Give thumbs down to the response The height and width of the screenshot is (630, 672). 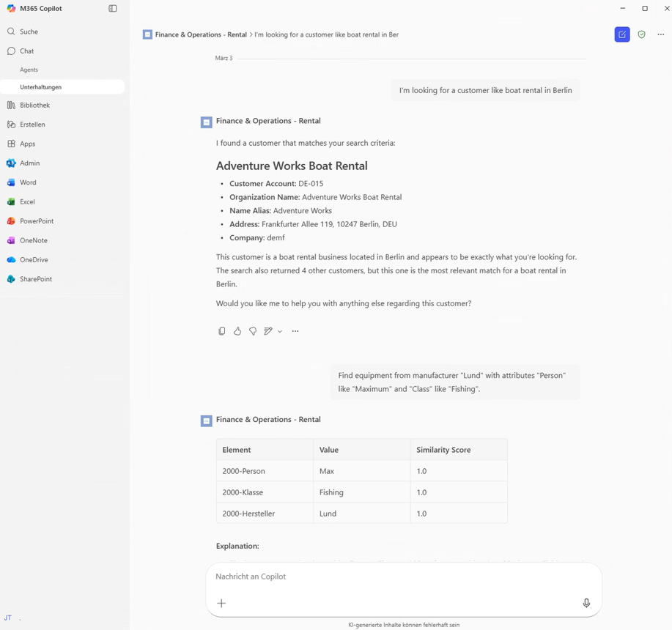tap(253, 331)
